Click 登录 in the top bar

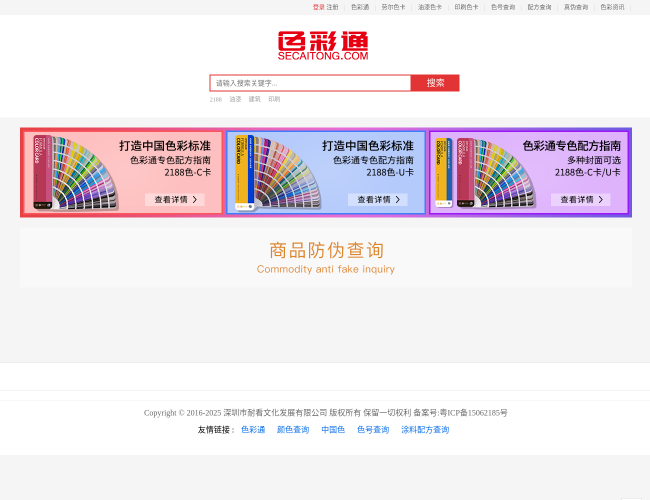(x=318, y=7)
